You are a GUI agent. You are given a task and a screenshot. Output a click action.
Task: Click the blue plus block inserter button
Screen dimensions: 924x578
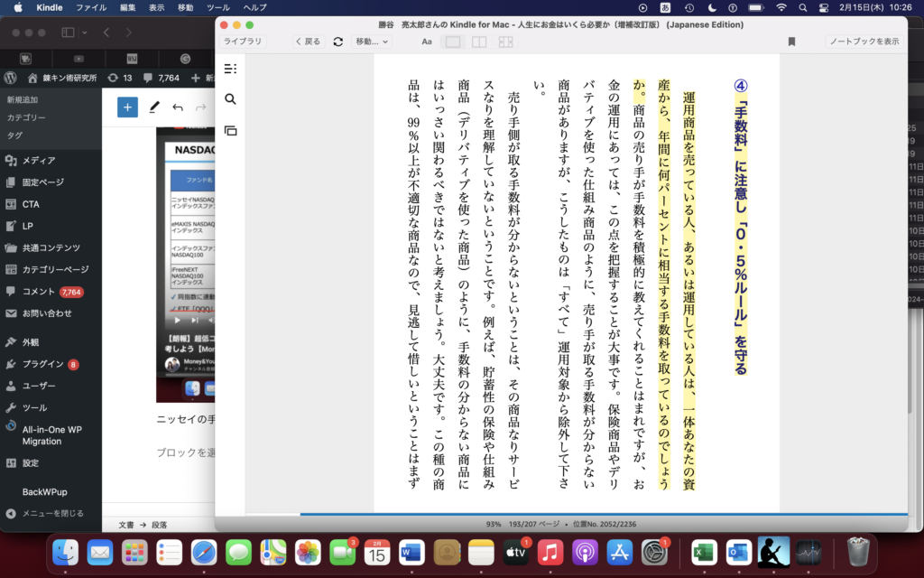(x=127, y=107)
